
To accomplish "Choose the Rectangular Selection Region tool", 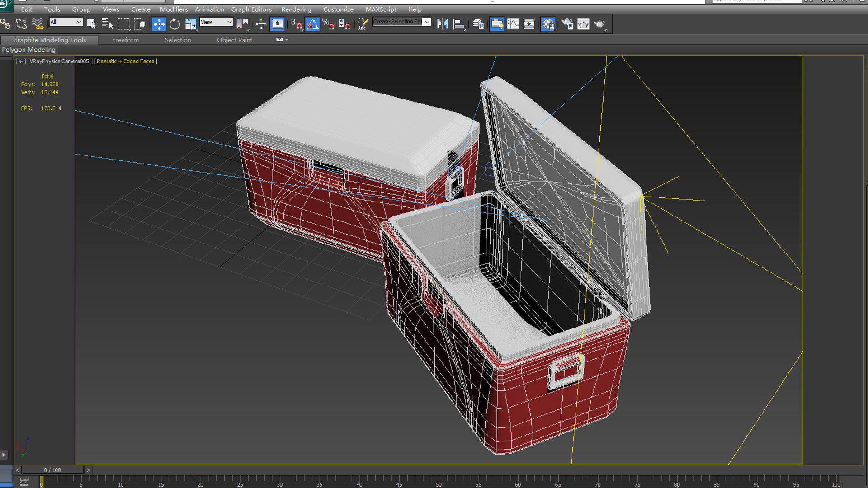I will pyautogui.click(x=123, y=24).
